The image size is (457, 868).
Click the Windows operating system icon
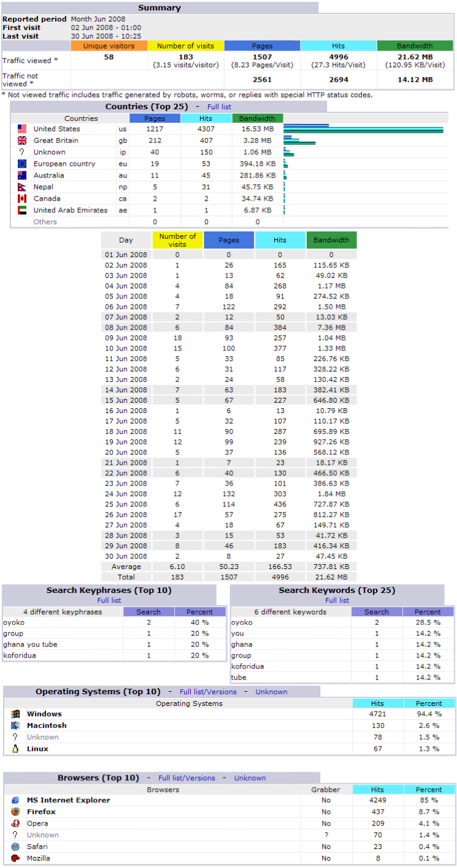(15, 714)
